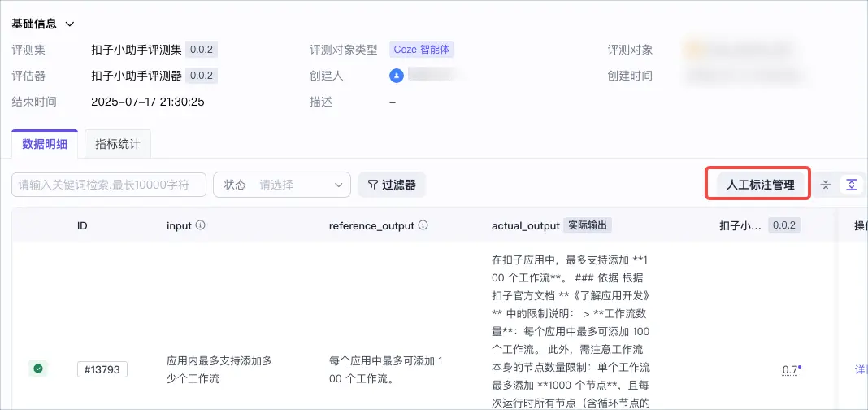Viewport: 868px width, 410px height.
Task: Click the 扣子小助手评测集 name
Action: tap(137, 50)
